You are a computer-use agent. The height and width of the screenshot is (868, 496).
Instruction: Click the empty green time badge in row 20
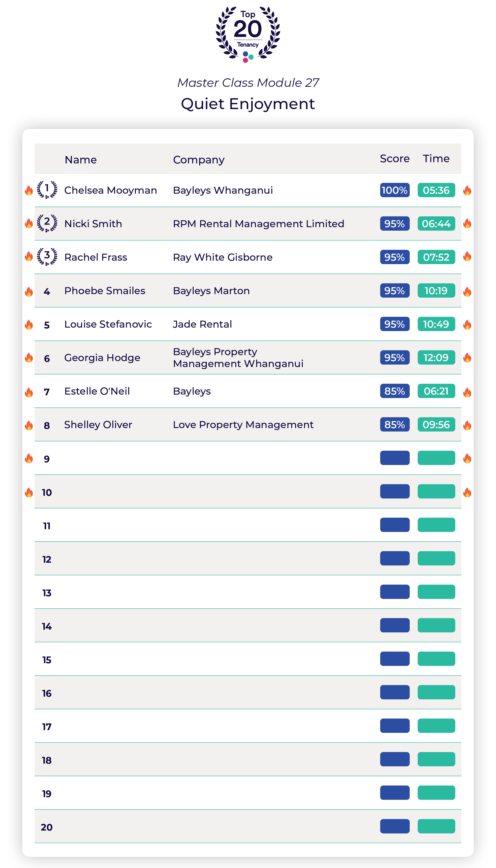[436, 826]
